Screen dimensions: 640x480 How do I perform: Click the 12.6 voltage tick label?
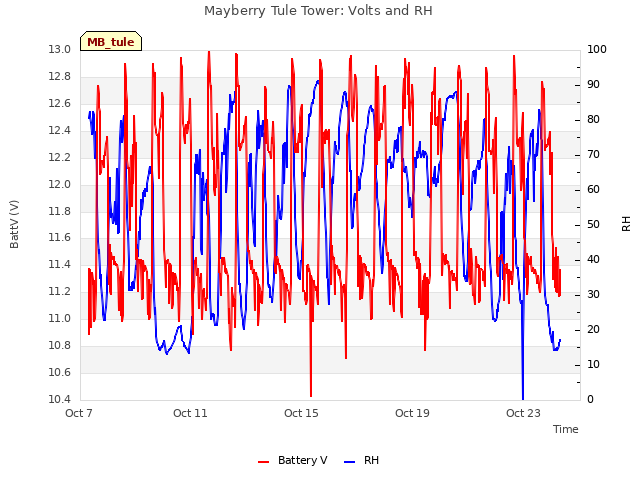pos(60,103)
